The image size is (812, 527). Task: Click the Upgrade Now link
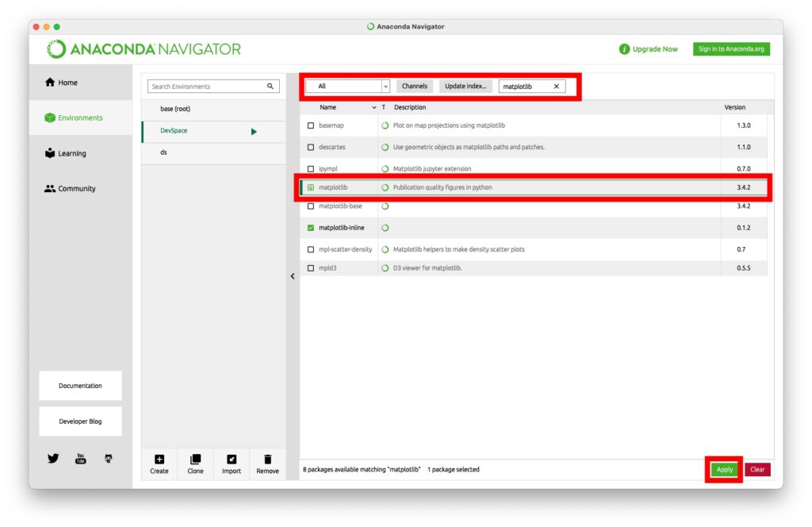tap(654, 48)
